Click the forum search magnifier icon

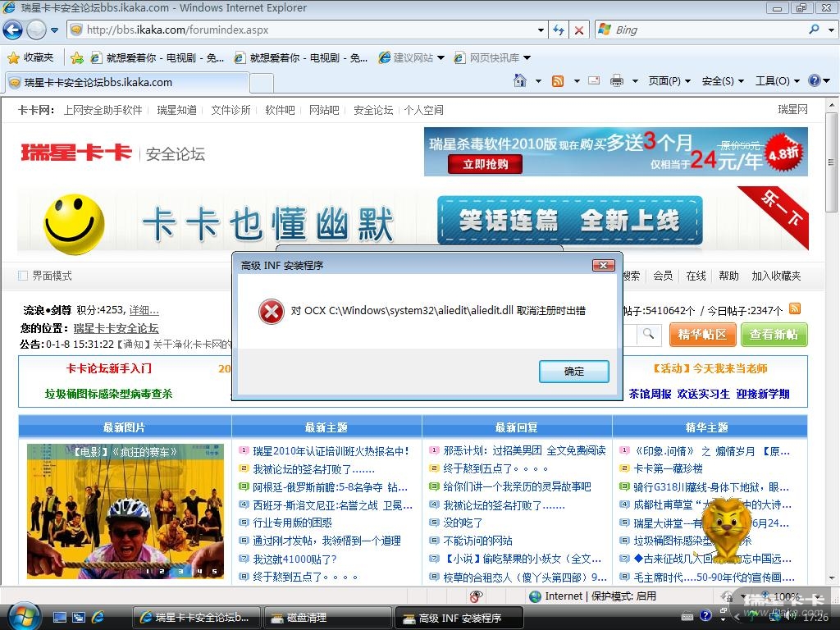(x=648, y=335)
